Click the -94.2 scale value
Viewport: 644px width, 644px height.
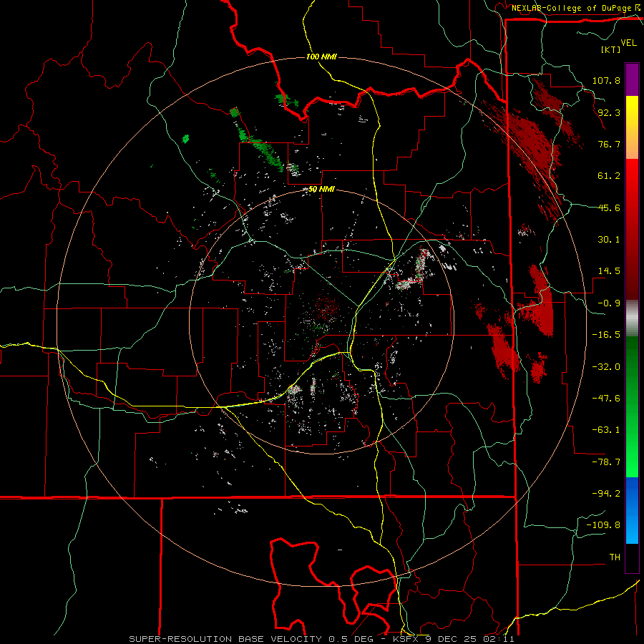tap(606, 494)
